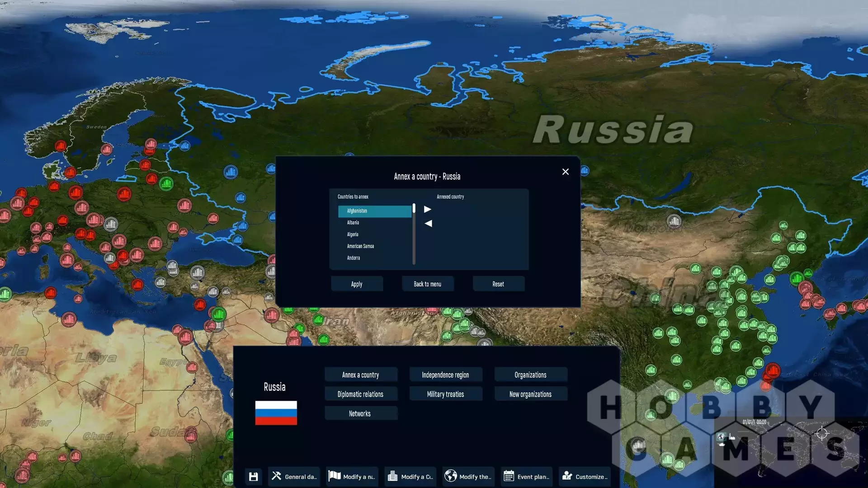Open Organizations option
This screenshot has height=488, width=868.
[530, 375]
